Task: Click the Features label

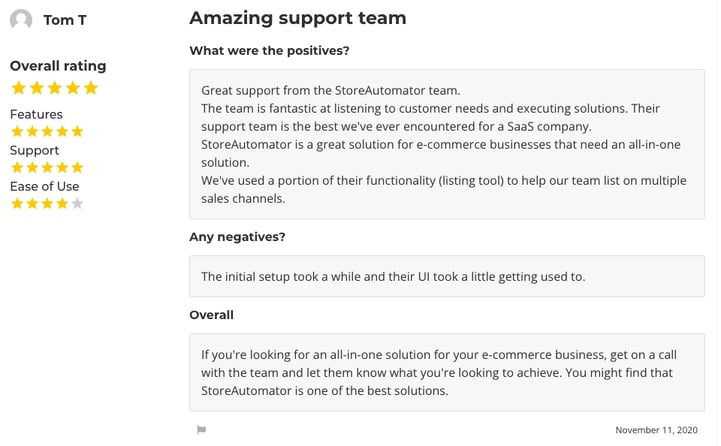Action: click(36, 114)
